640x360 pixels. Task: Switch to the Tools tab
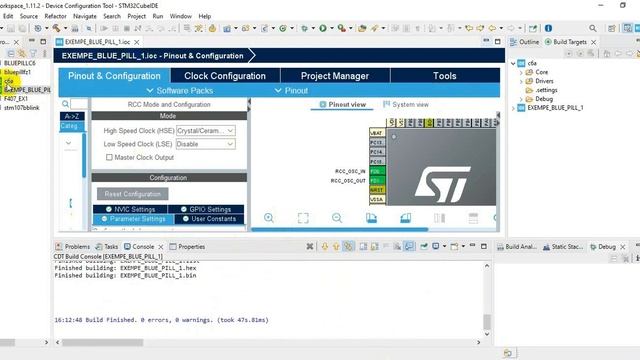(444, 76)
